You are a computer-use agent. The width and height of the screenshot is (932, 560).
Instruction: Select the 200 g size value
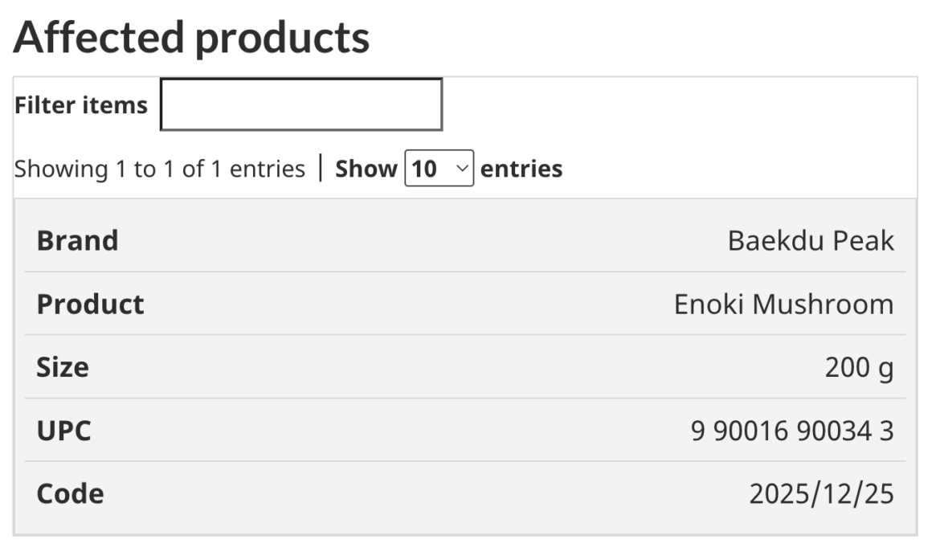pos(859,368)
